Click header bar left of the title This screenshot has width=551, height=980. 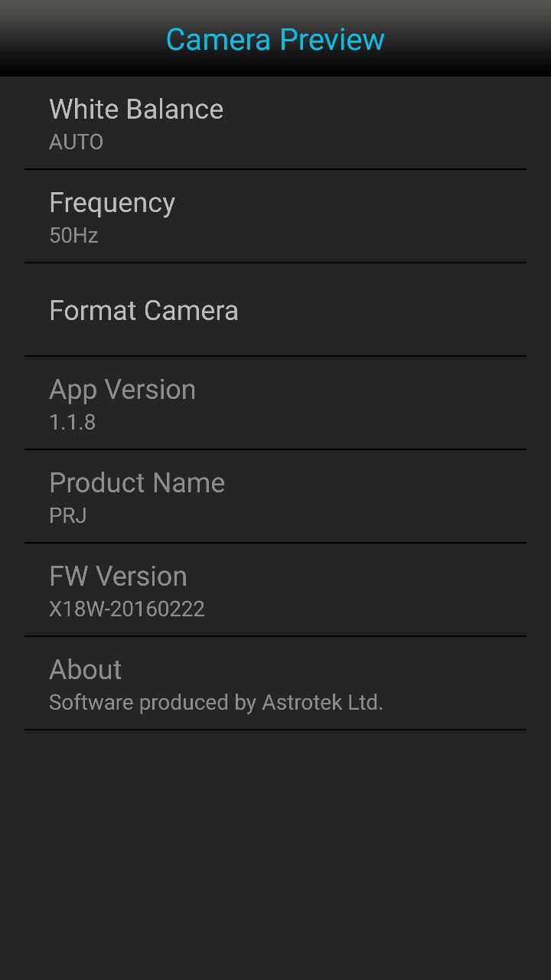tap(77, 39)
